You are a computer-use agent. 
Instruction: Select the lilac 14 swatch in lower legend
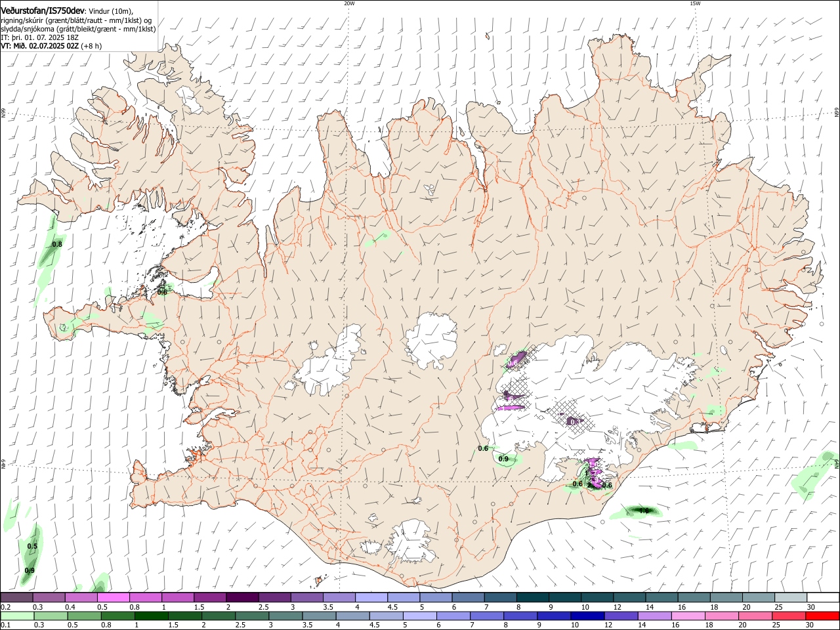(x=654, y=616)
